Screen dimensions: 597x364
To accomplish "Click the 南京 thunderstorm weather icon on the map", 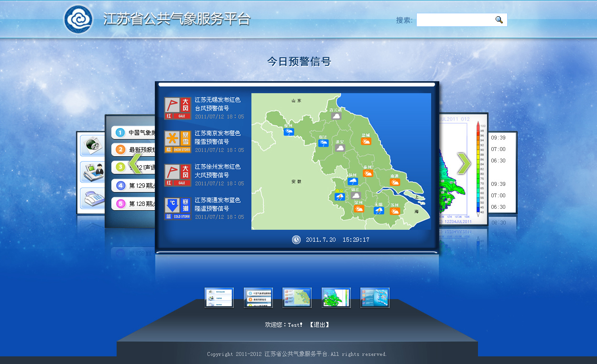I will [339, 196].
